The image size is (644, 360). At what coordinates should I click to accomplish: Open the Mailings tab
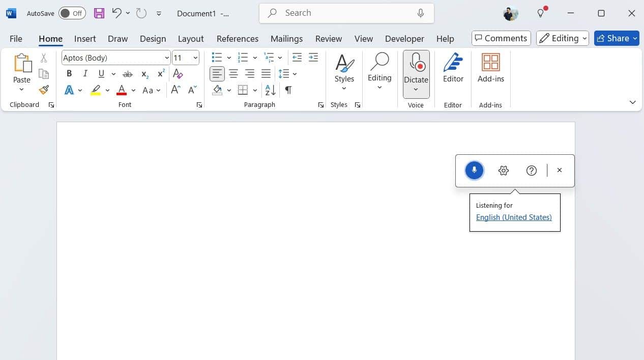click(x=286, y=39)
